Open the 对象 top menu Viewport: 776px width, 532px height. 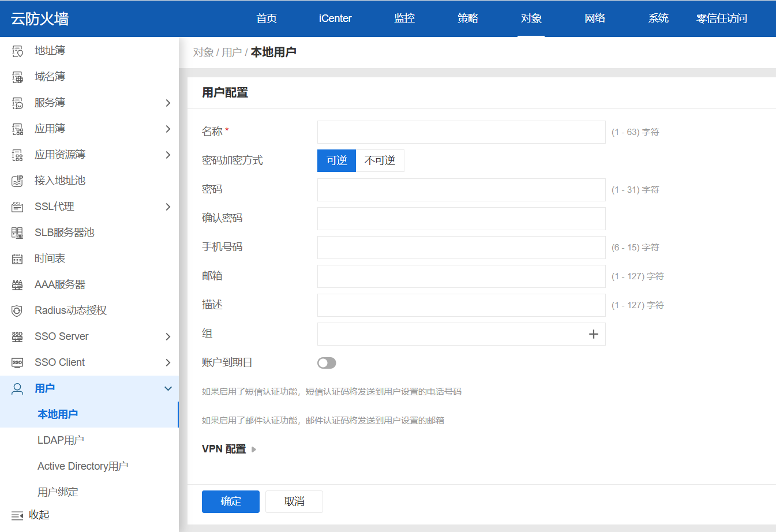pos(531,18)
